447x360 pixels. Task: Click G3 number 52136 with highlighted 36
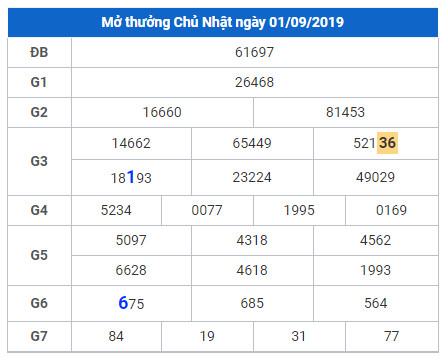[x=375, y=143]
